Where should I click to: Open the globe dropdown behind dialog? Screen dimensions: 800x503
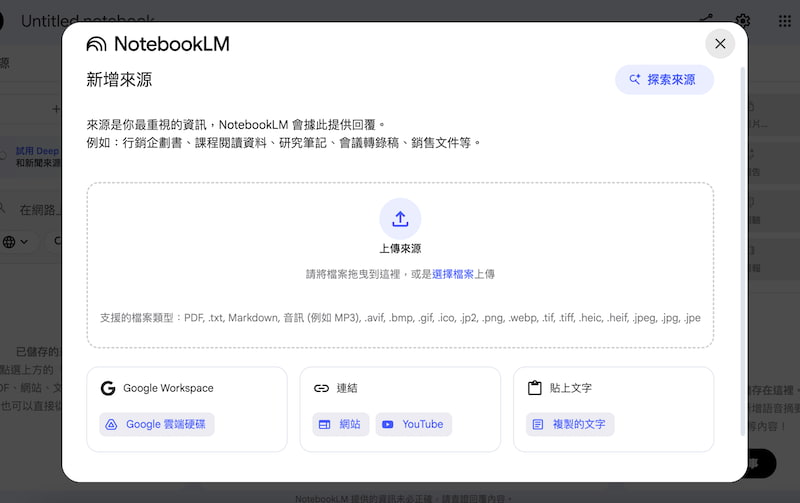coord(15,241)
